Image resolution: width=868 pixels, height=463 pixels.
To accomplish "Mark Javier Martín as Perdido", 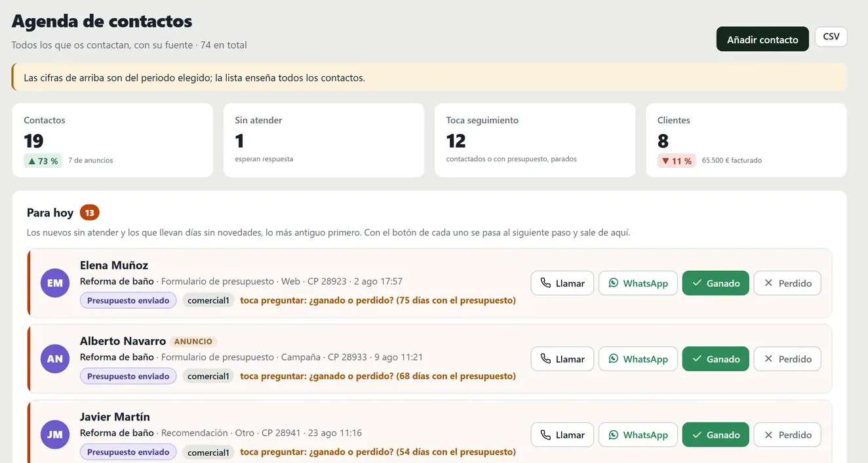I will tap(787, 435).
